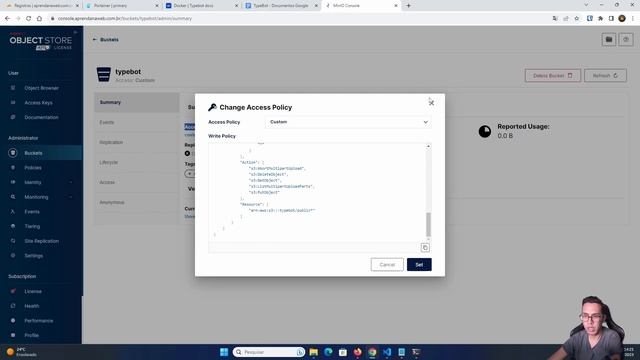Click the policy editor vertical scrollbar
The image size is (640, 360).
click(x=428, y=224)
